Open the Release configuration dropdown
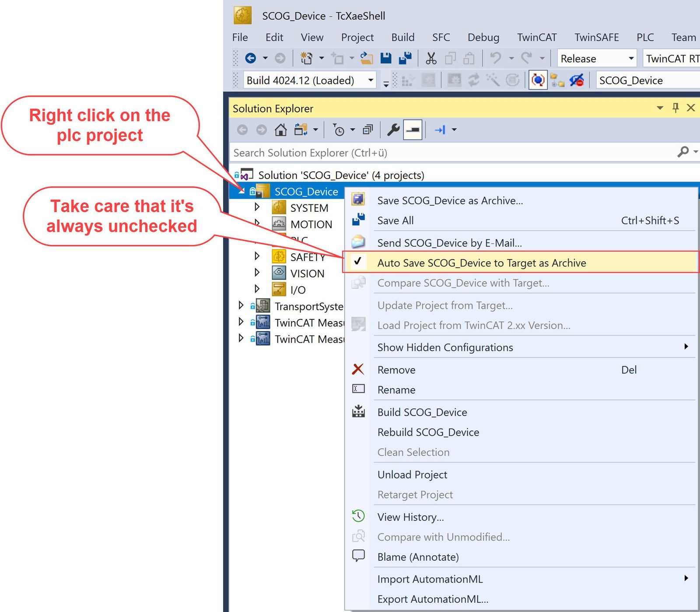The height and width of the screenshot is (612, 700). [x=631, y=58]
